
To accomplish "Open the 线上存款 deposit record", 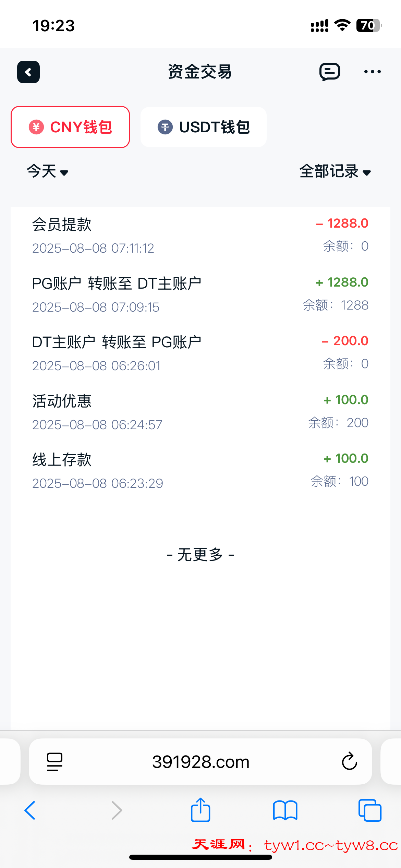I will 200,471.
